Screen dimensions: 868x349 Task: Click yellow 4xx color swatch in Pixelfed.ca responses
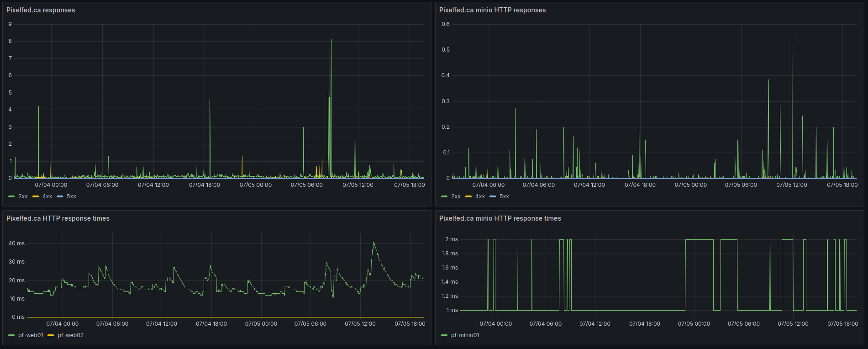point(36,196)
